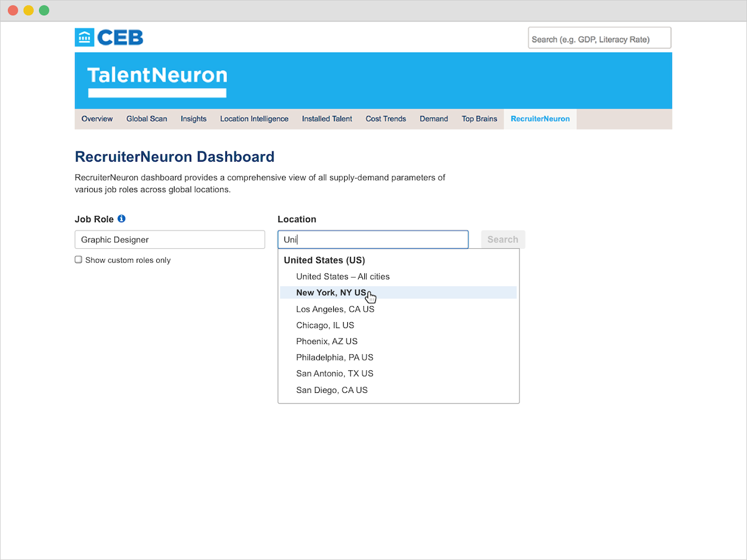Viewport: 747px width, 560px height.
Task: Toggle Show custom roles only checkbox
Action: (78, 259)
